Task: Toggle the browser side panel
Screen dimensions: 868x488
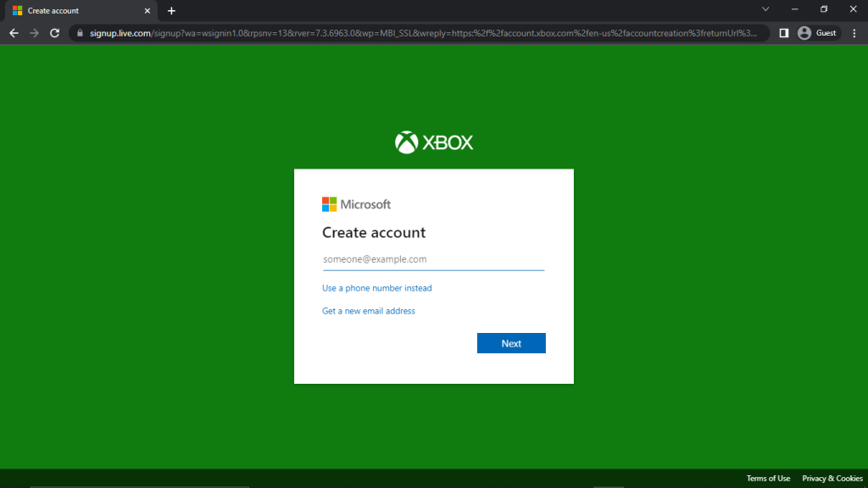Action: tap(784, 33)
